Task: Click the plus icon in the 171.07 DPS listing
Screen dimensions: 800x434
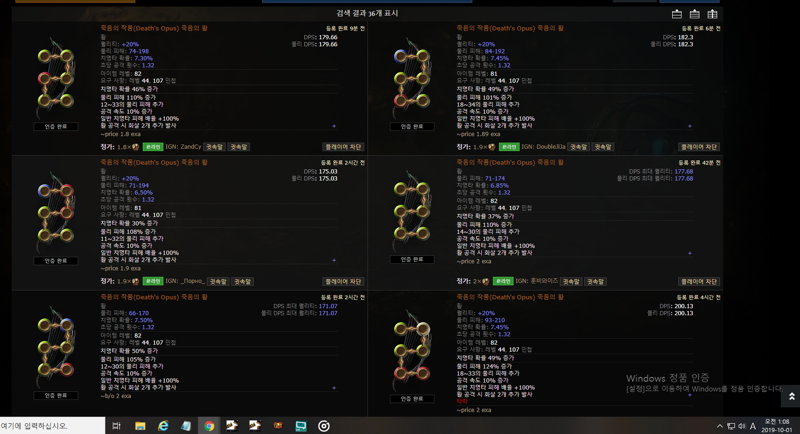Action: coord(334,388)
